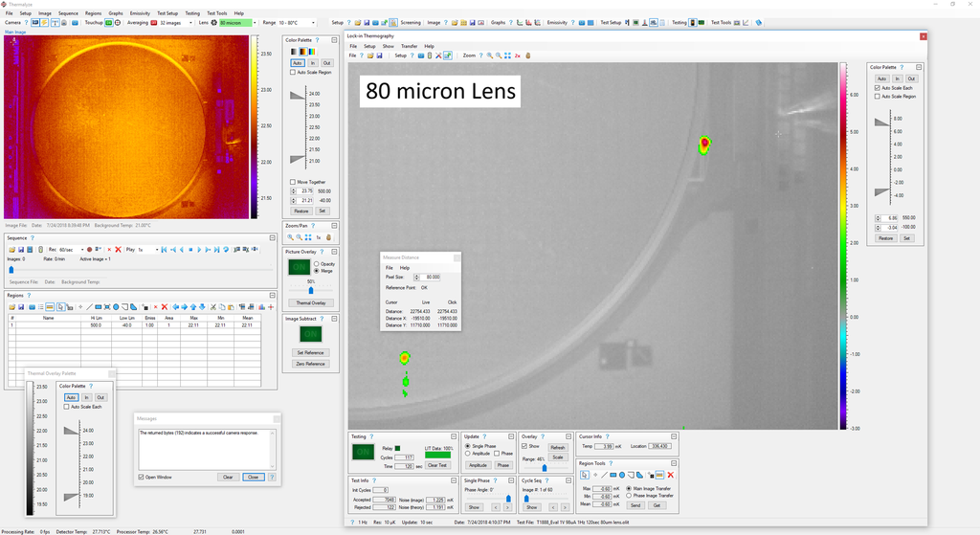Select Amplitude radio button in Update panel

coord(467,454)
